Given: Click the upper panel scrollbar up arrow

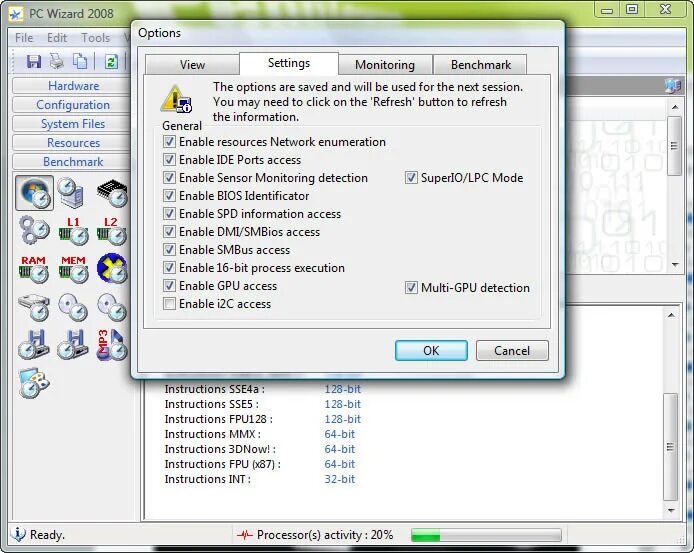Looking at the screenshot, I should [x=675, y=107].
